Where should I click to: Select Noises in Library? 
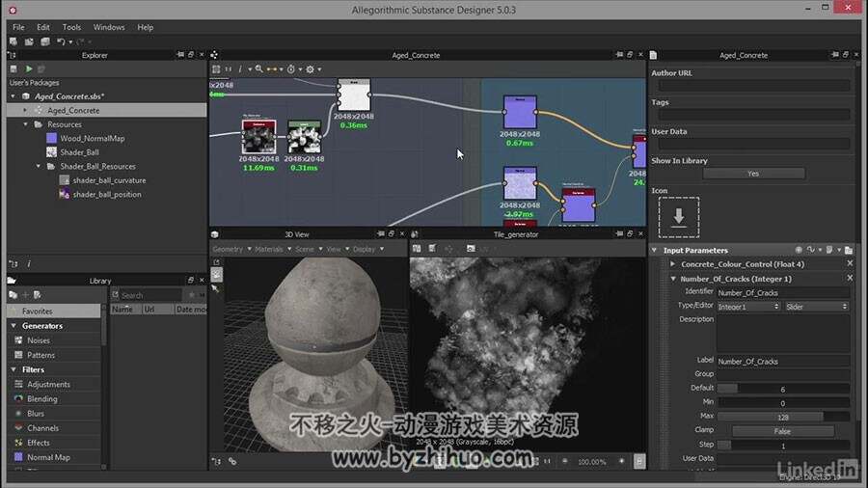tap(39, 340)
